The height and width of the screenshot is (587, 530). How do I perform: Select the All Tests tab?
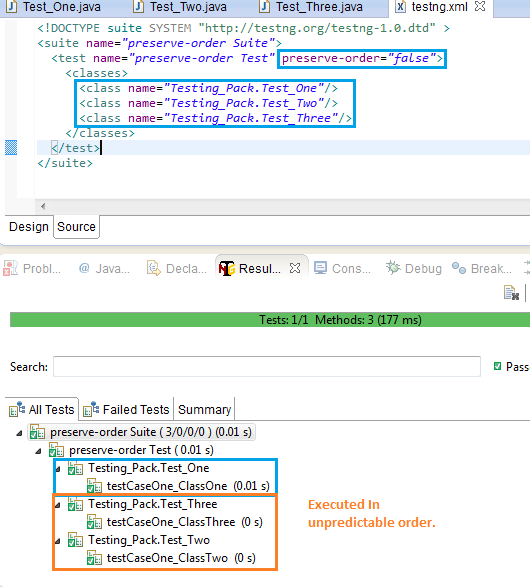(x=42, y=410)
